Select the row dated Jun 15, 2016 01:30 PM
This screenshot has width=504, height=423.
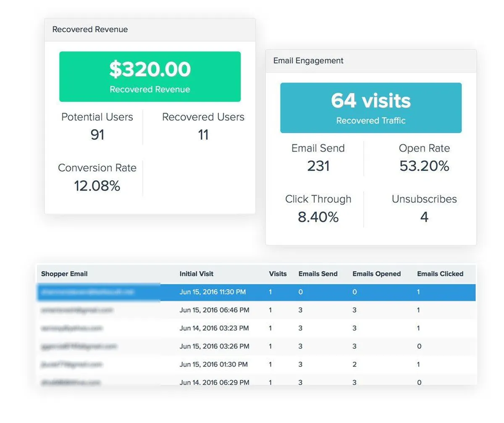(x=256, y=364)
